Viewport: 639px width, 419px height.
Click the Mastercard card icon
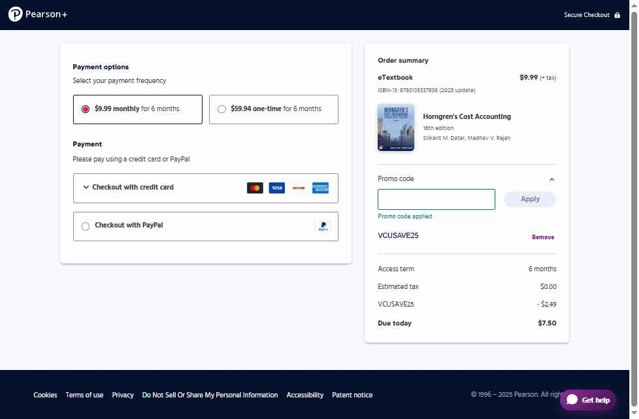click(x=255, y=188)
